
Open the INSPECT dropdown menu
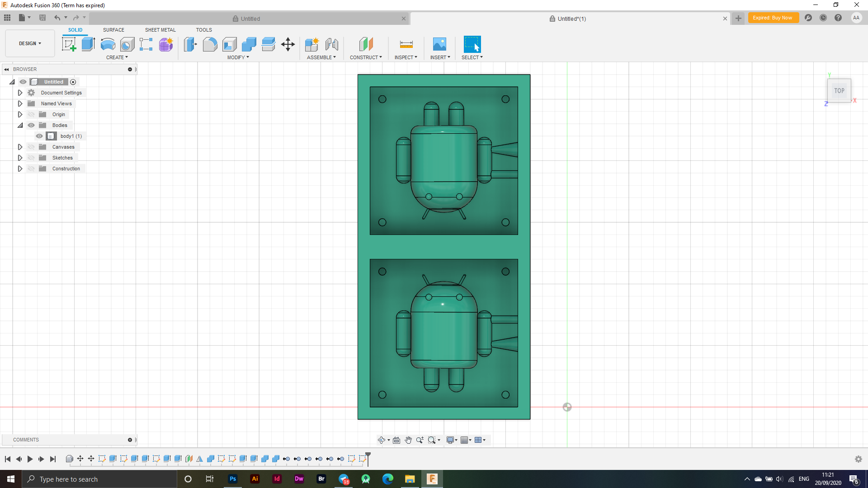click(x=406, y=57)
